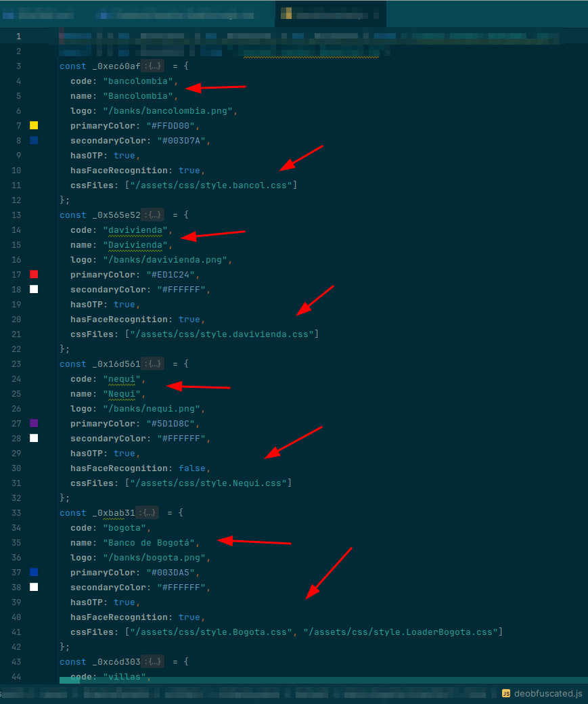
Task: Click the _0x16d561 variable name
Action: (116, 364)
